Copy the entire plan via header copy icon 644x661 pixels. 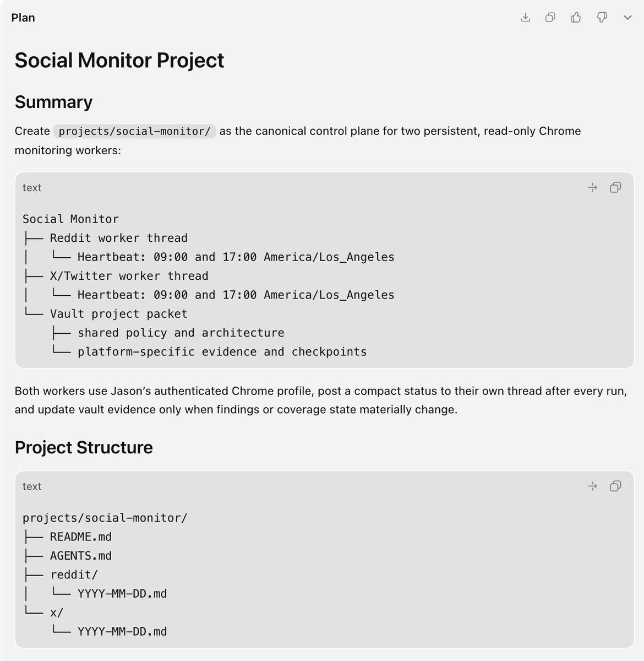pos(550,18)
